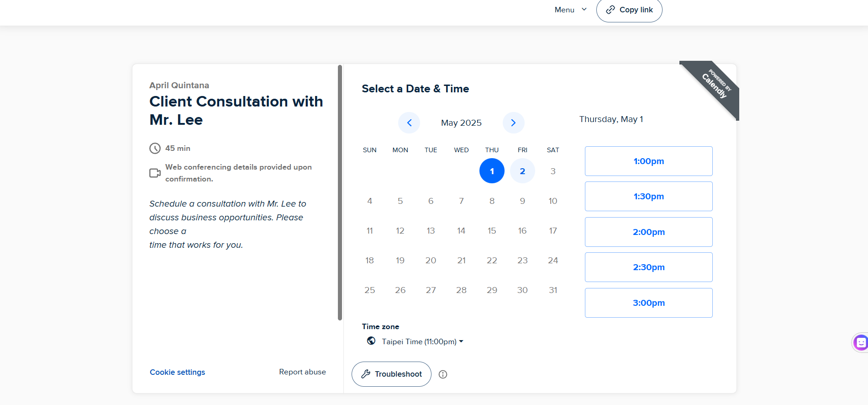Click the info icon beside Troubleshoot
This screenshot has height=405, width=868.
(x=443, y=374)
